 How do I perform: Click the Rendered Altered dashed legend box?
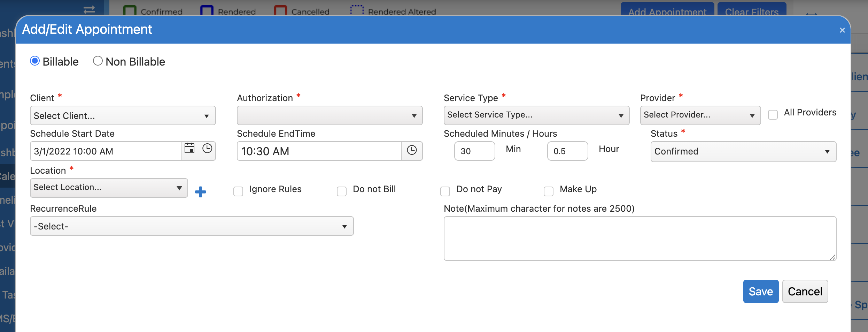point(357,10)
